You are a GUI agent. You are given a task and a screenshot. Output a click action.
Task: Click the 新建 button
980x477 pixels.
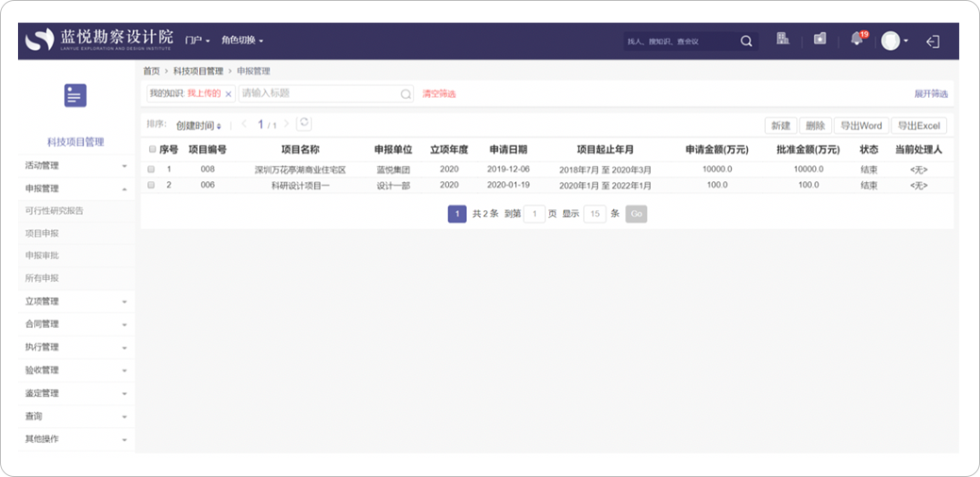pyautogui.click(x=780, y=125)
